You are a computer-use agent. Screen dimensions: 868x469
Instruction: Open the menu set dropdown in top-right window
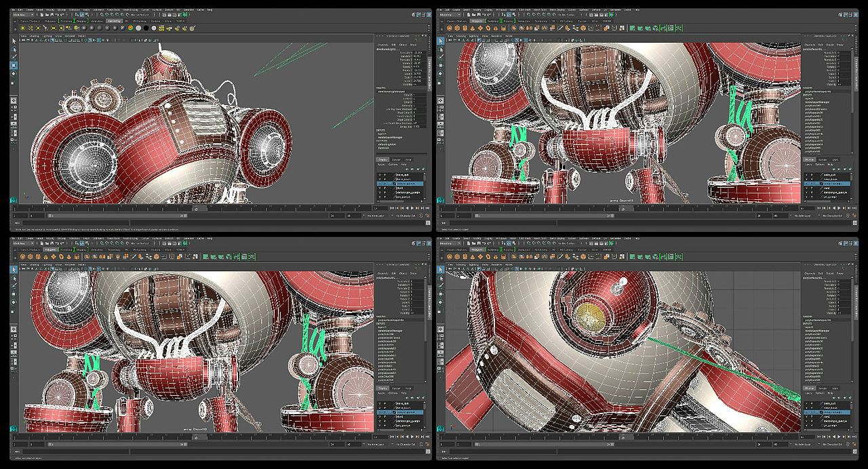[x=450, y=14]
